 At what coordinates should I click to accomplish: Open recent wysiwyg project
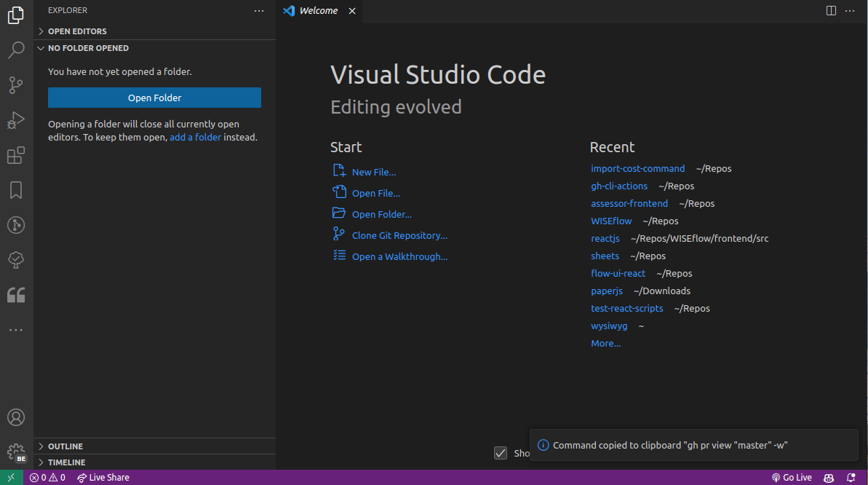pyautogui.click(x=609, y=326)
